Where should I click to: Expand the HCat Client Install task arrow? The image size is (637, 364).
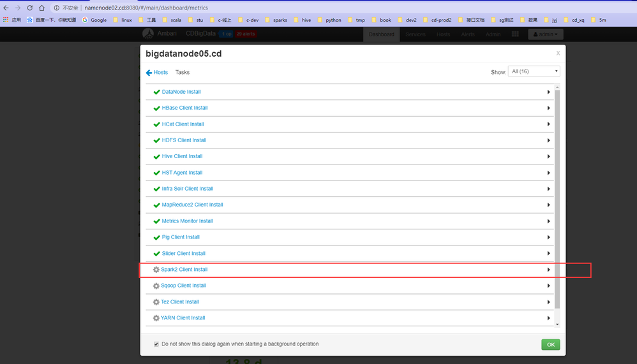548,124
